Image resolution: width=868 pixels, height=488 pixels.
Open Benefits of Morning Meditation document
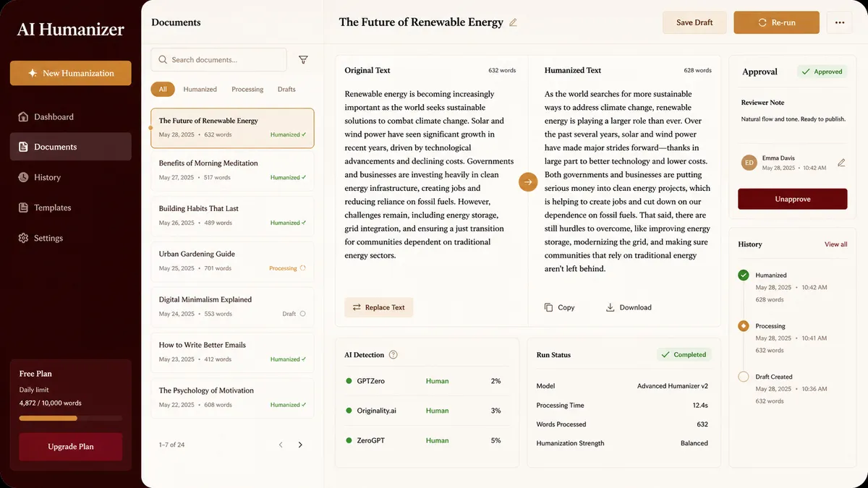pyautogui.click(x=232, y=170)
